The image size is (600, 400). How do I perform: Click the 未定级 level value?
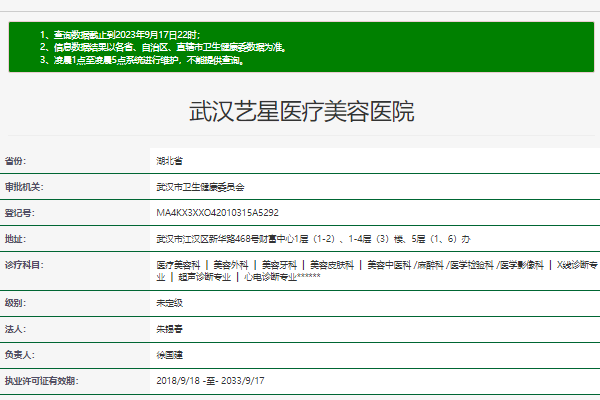click(x=170, y=302)
